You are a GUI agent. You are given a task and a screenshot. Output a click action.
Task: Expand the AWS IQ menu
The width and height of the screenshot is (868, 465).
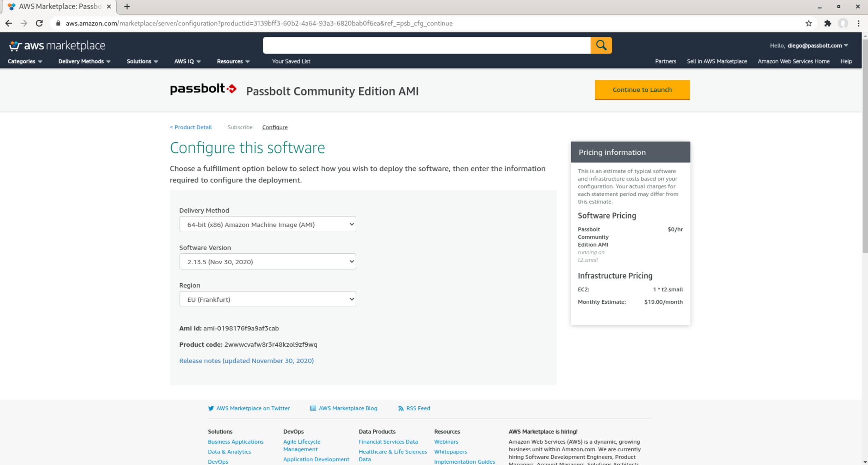[x=187, y=61]
